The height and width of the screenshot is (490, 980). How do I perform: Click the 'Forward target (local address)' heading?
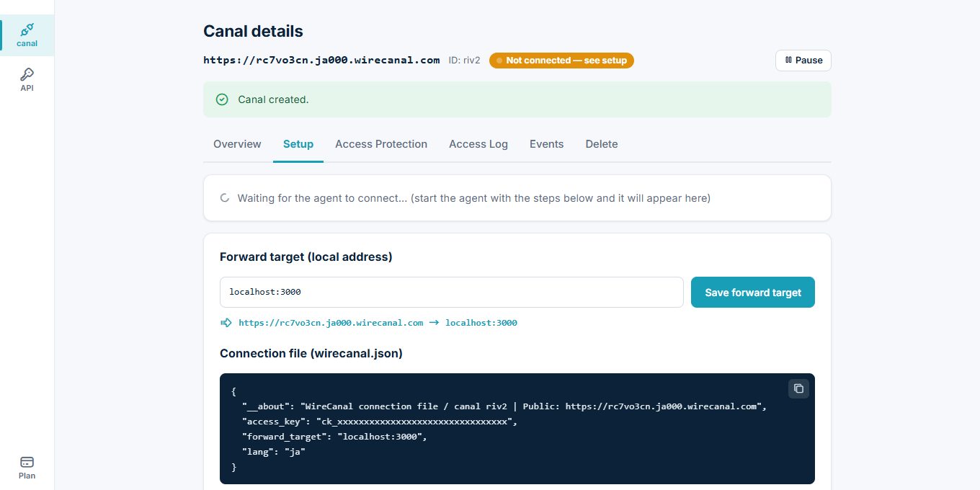(x=306, y=257)
